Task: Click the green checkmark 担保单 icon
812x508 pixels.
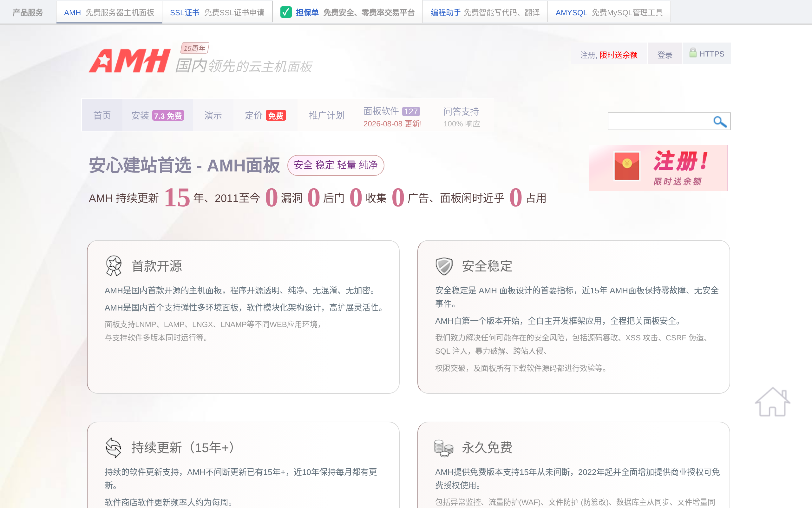Action: point(286,12)
